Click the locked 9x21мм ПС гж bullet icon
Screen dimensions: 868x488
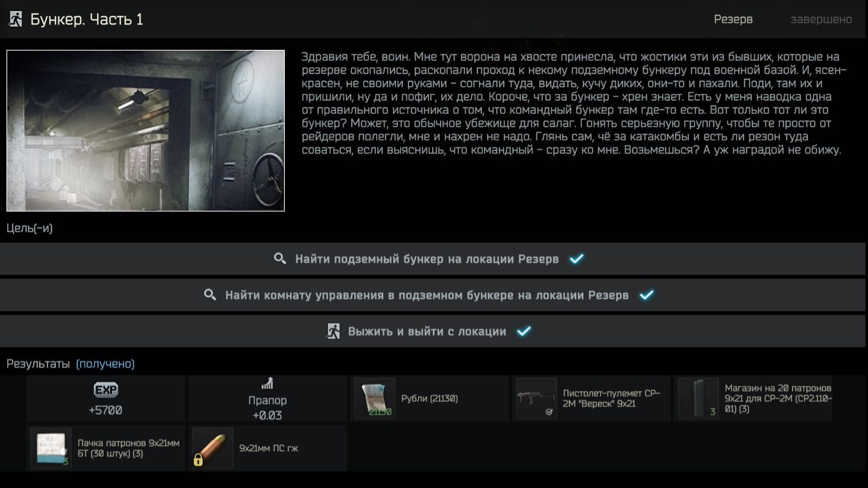[212, 448]
